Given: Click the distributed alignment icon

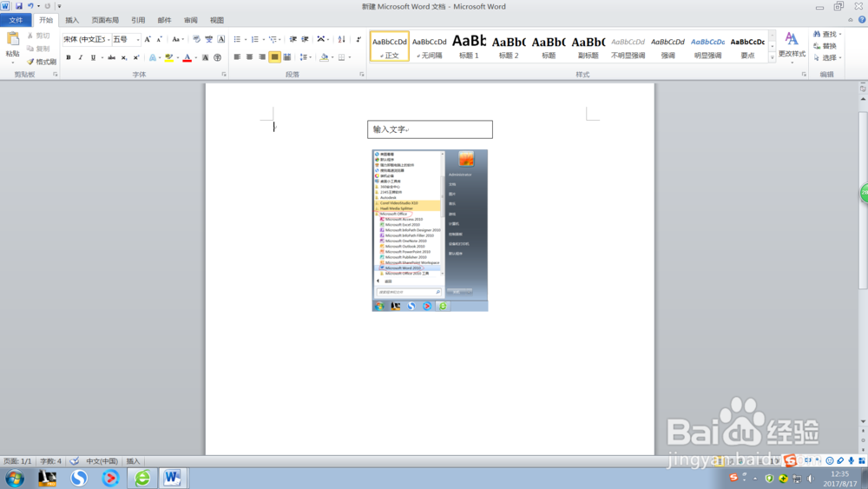Looking at the screenshot, I should (286, 57).
